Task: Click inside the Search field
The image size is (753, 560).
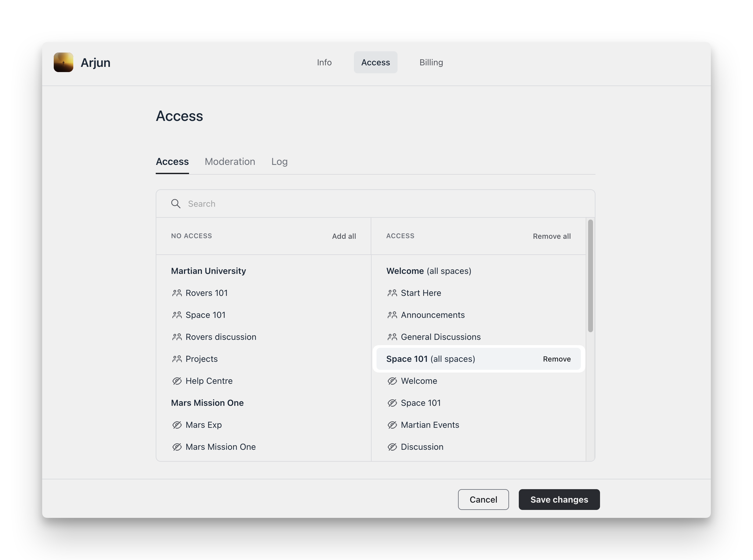Action: (271, 204)
